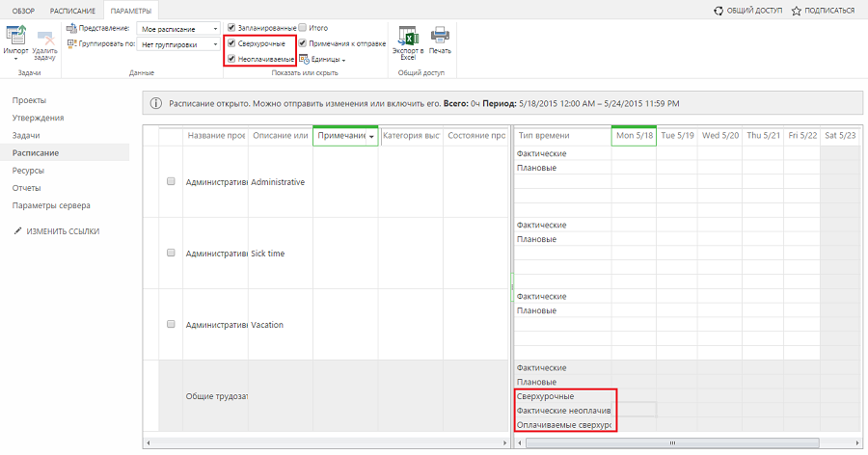This screenshot has height=455, width=868.
Task: Click the Представление view icon
Action: (x=70, y=28)
